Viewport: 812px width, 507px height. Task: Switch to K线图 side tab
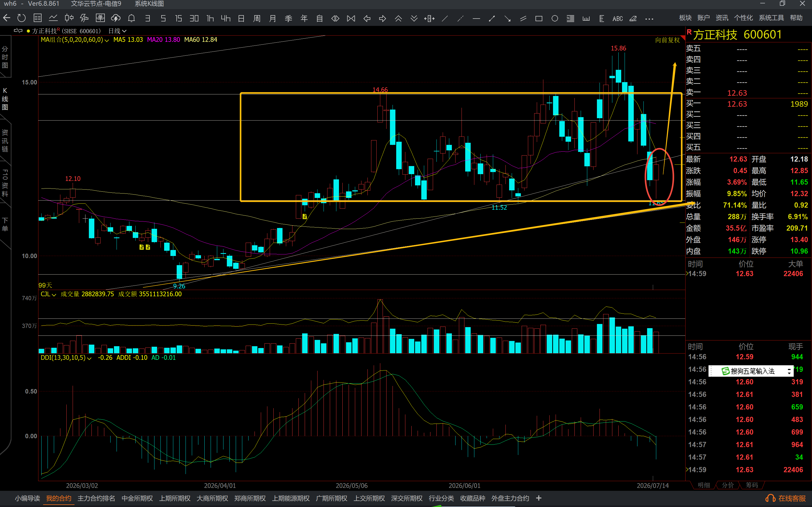click(5, 99)
